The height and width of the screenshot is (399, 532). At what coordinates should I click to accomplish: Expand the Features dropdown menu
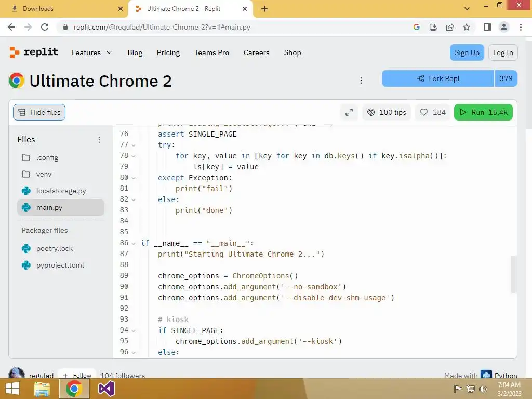(x=91, y=52)
